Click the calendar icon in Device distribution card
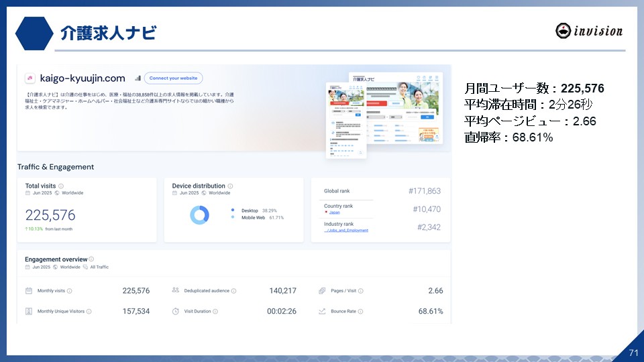The image size is (644, 362). pos(174,193)
